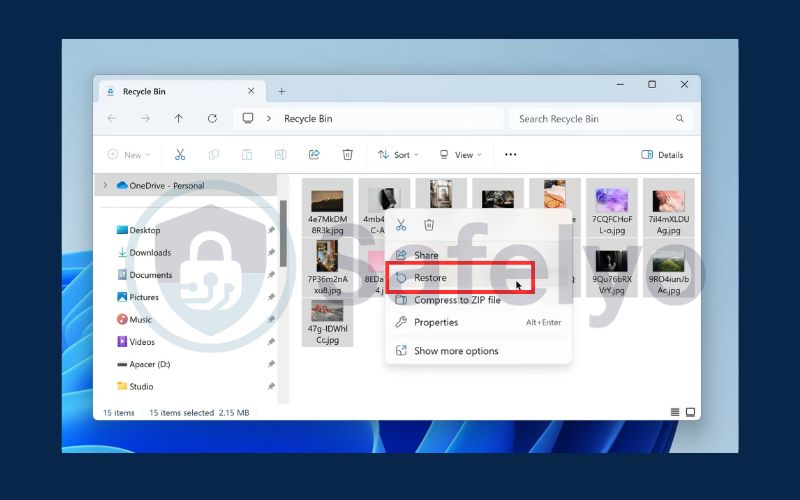This screenshot has width=800, height=500.
Task: Expand the OneDrive - Personal tree node
Action: [x=106, y=185]
